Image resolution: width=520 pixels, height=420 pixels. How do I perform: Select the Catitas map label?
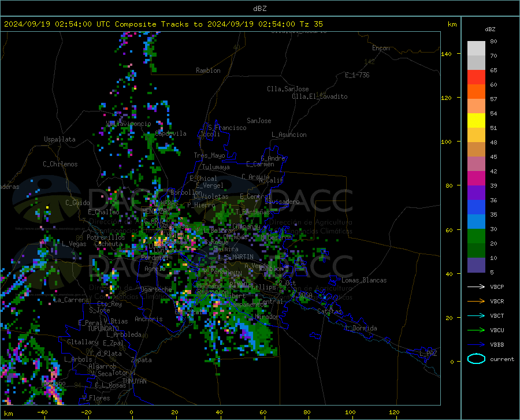[x=329, y=311]
